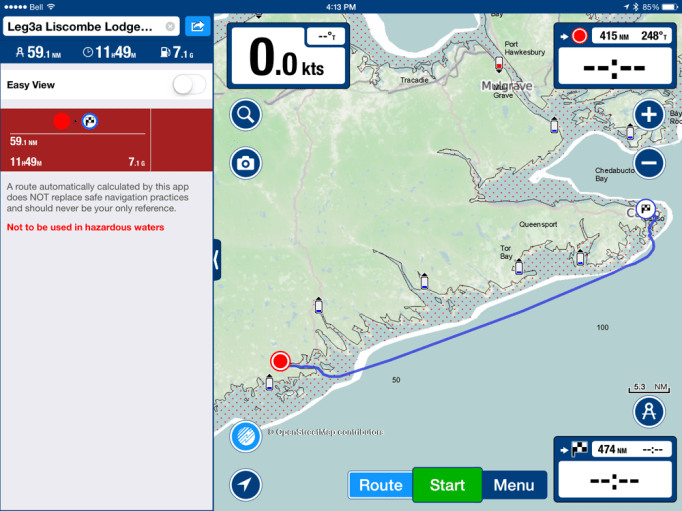The width and height of the screenshot is (682, 511).
Task: Zoom out with the minus button
Action: coord(649,163)
